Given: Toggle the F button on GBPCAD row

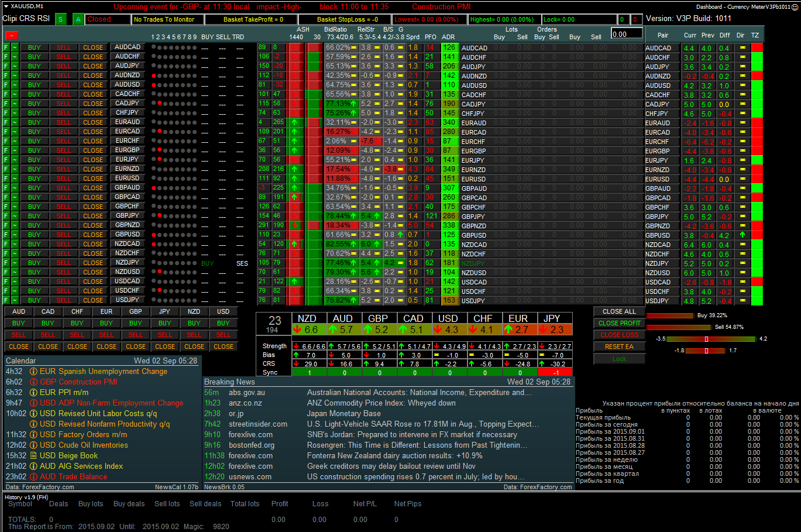Looking at the screenshot, I should coord(6,197).
